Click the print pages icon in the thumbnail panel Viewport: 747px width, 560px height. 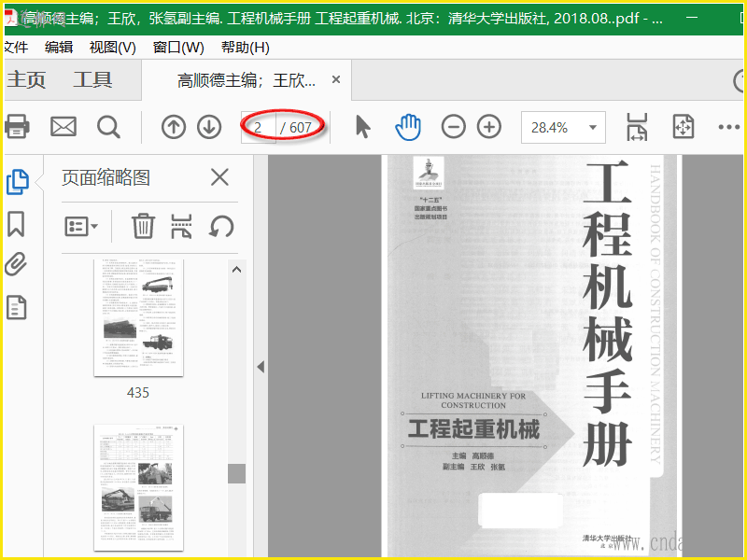pos(181,226)
